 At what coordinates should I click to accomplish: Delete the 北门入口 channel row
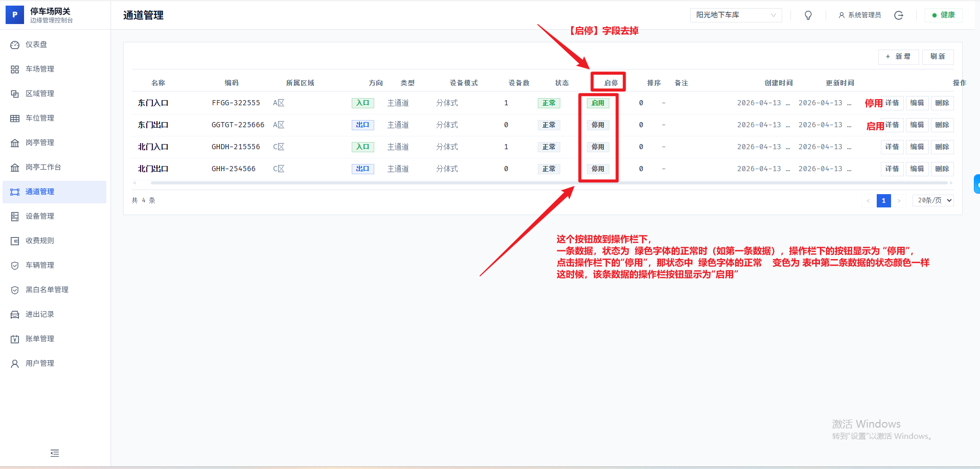[942, 147]
